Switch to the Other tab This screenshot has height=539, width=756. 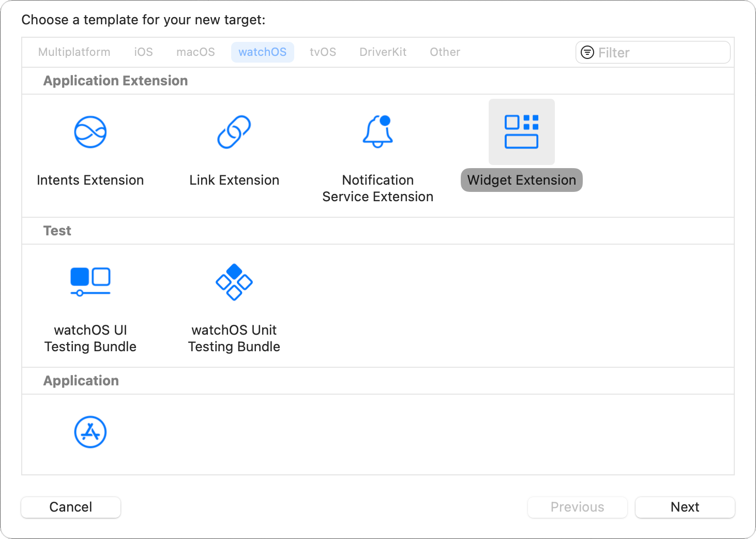pyautogui.click(x=444, y=52)
